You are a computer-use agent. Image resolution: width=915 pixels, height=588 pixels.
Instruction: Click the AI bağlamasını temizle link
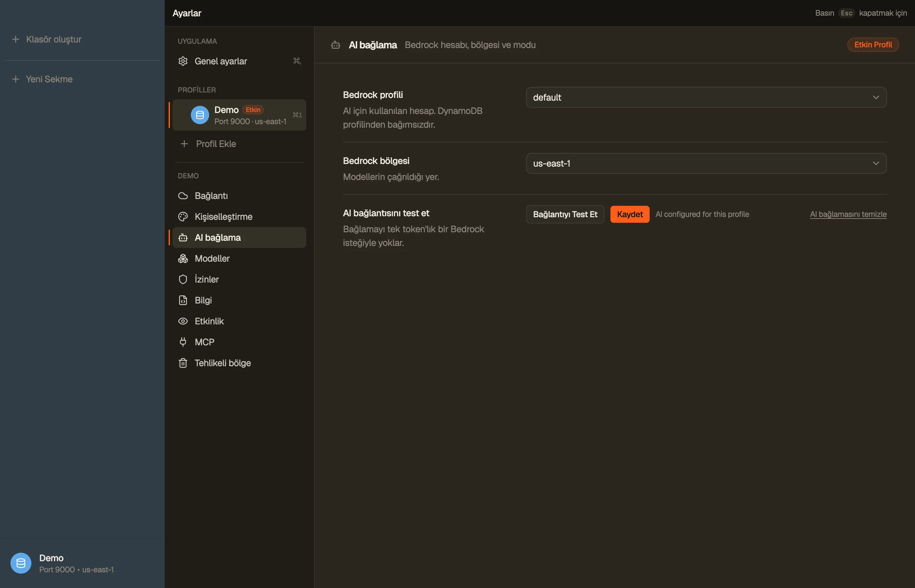point(848,214)
